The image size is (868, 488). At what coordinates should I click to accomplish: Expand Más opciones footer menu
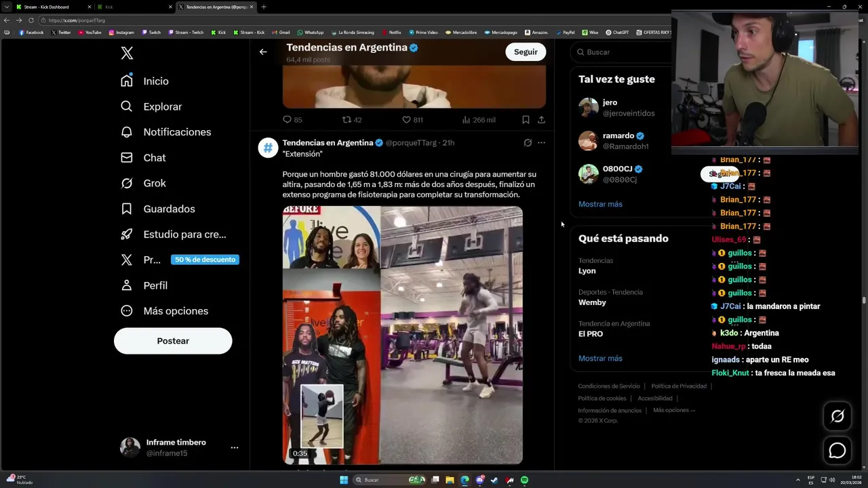(674, 410)
